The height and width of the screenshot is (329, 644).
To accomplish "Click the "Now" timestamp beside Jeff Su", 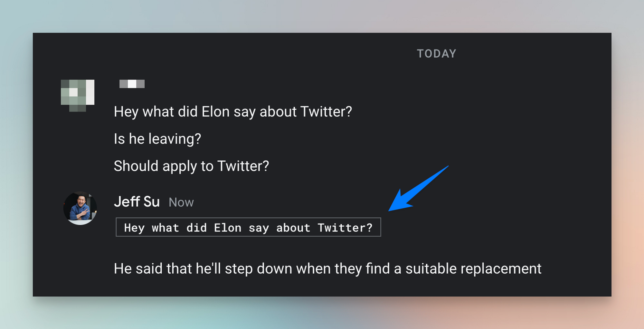I will pos(181,202).
